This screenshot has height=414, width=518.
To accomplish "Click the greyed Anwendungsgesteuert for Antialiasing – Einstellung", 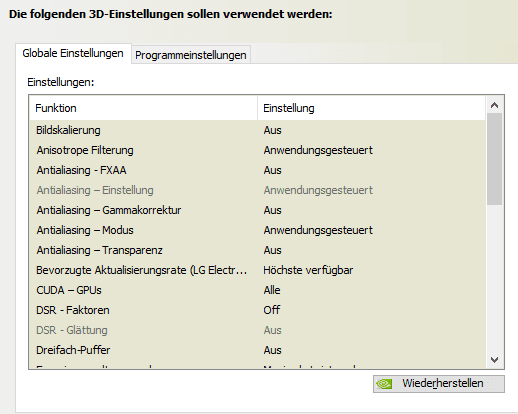I will pos(318,190).
